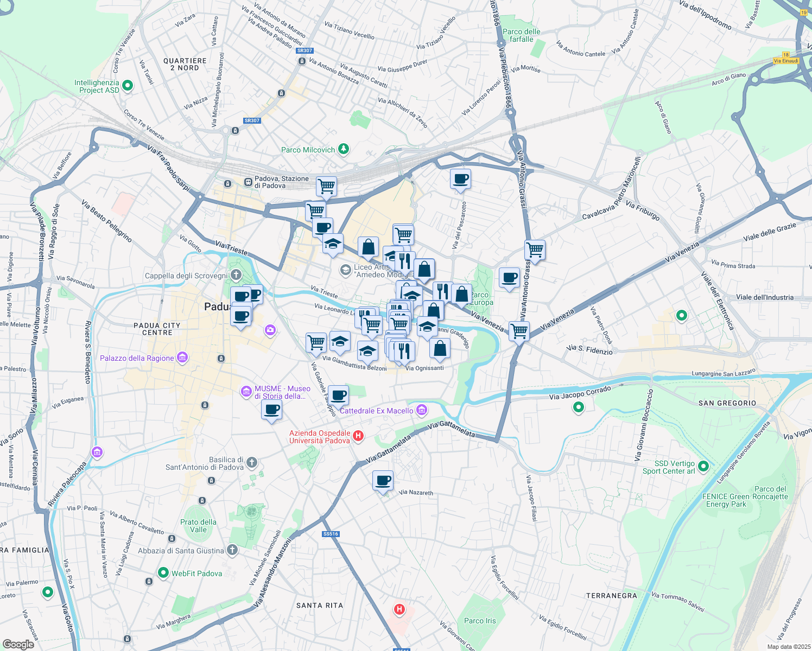Open the coffee cup pin near Via del Pescarotto
This screenshot has width=812, height=651.
(460, 180)
